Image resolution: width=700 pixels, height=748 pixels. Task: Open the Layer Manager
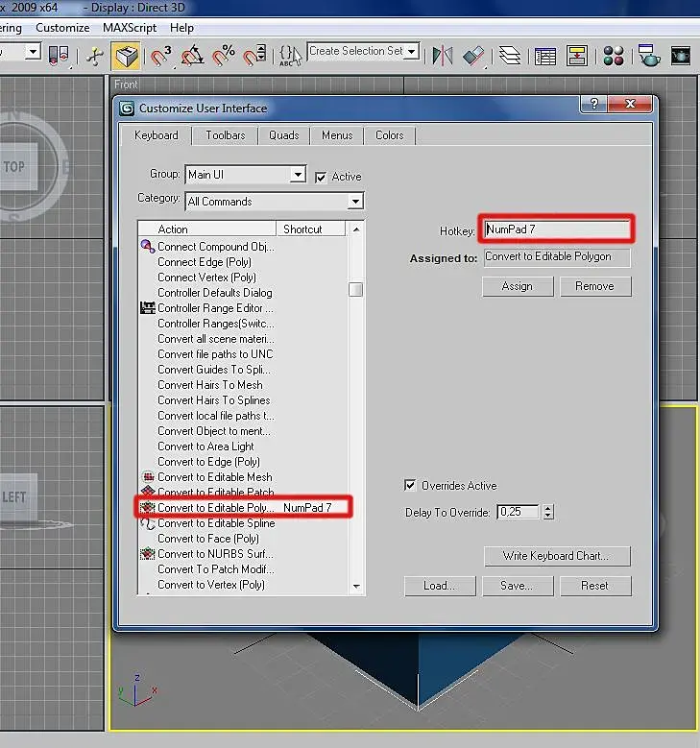pyautogui.click(x=510, y=56)
